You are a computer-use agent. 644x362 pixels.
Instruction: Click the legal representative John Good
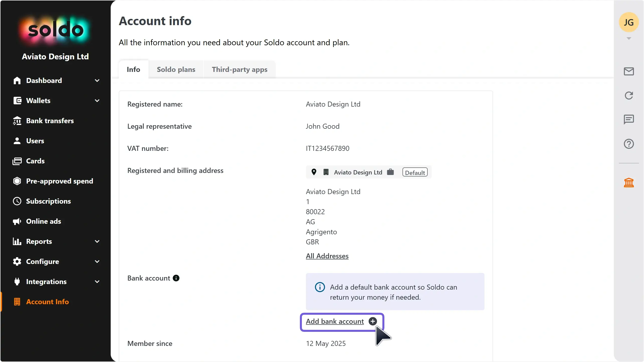pos(323,126)
